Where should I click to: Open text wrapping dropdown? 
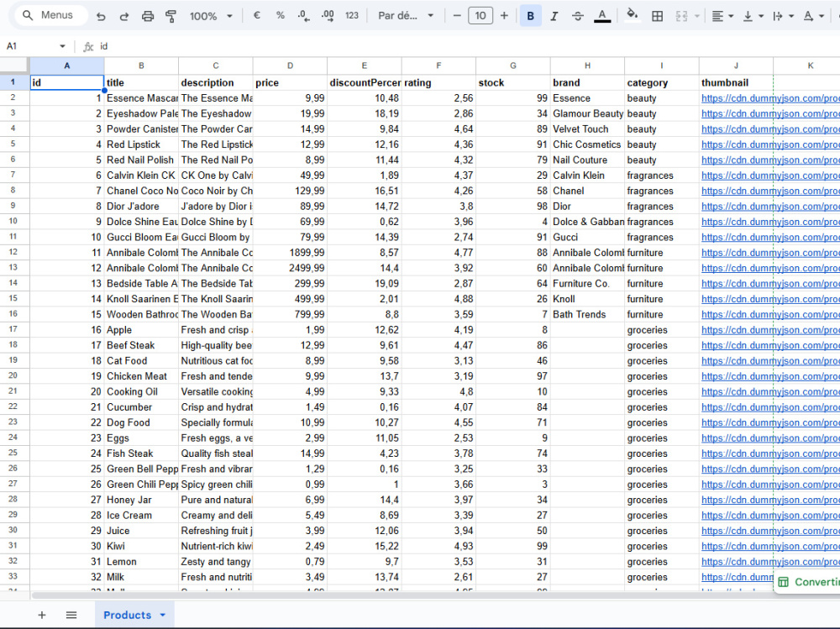click(783, 16)
